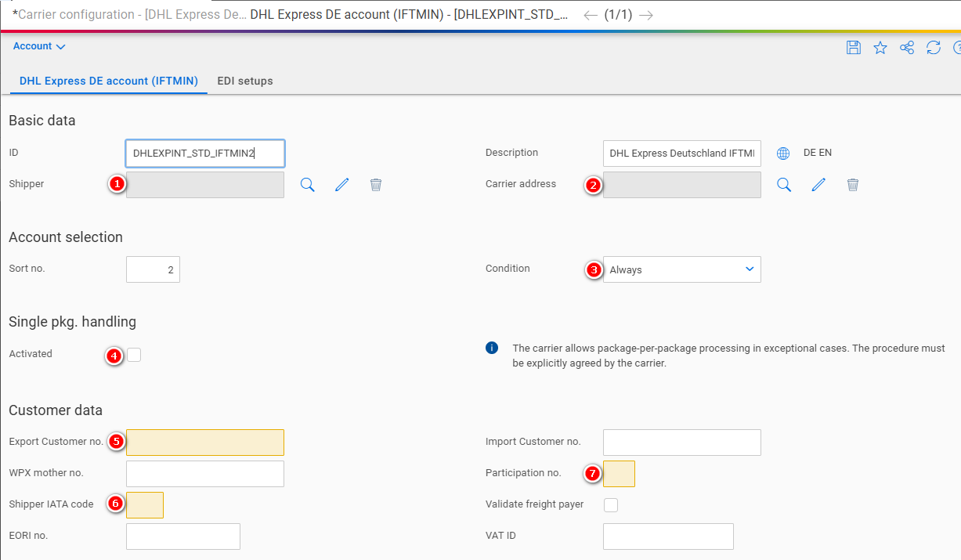The width and height of the screenshot is (961, 560).
Task: Click the Sort no. field
Action: click(x=153, y=269)
